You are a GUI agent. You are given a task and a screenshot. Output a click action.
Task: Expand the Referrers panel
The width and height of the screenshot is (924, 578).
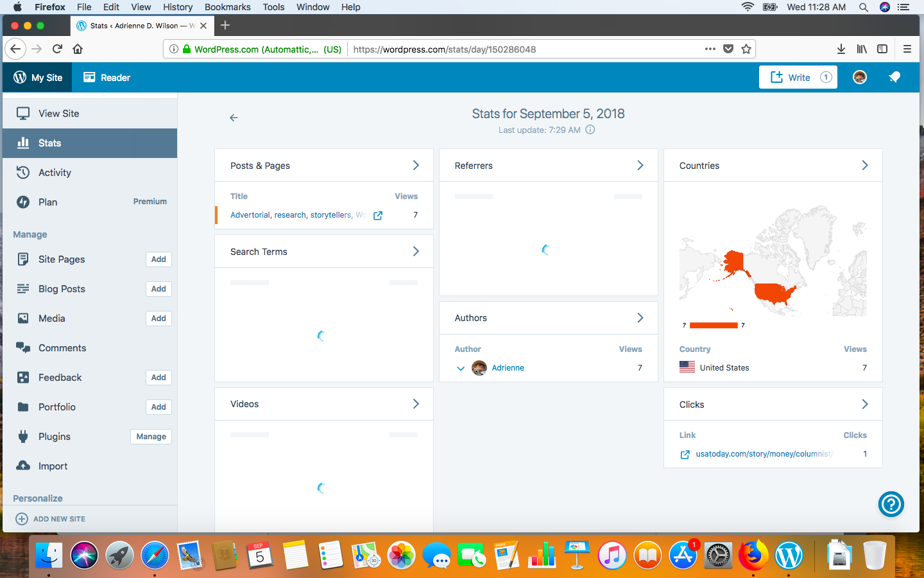[x=640, y=165]
